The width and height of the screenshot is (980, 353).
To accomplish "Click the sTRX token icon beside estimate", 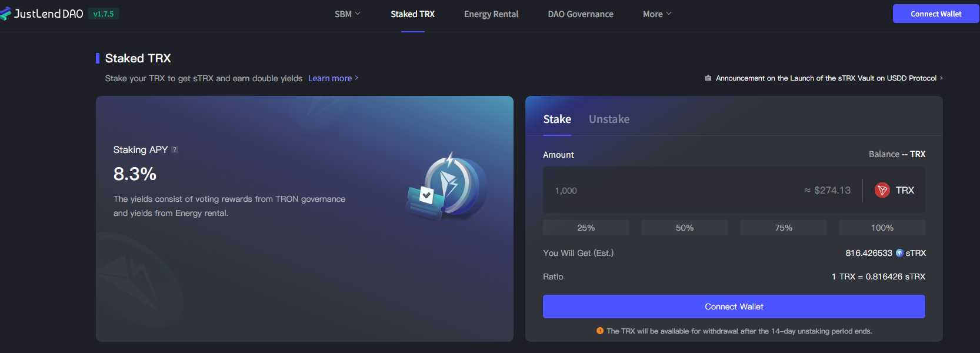I will tap(899, 253).
